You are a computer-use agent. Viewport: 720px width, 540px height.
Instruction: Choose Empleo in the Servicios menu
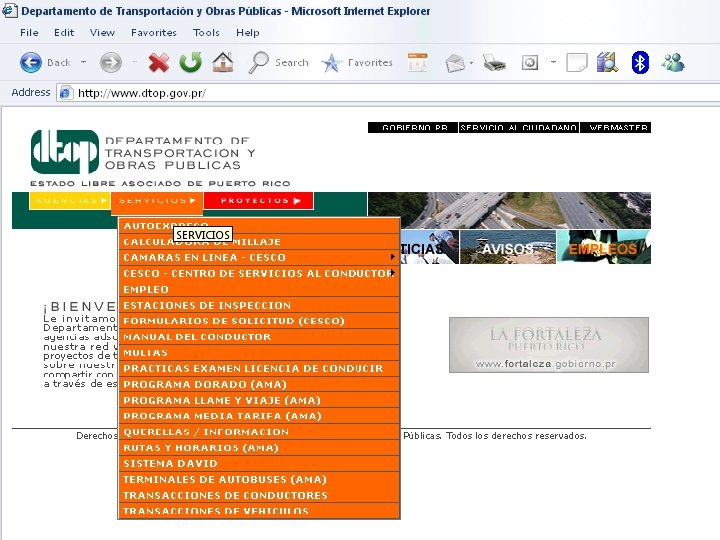click(x=259, y=289)
